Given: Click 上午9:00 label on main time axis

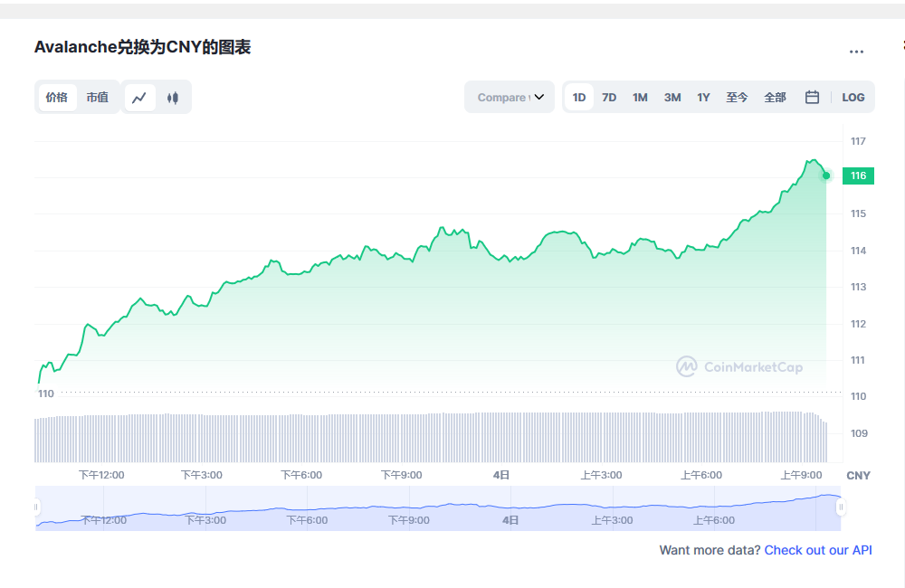Looking at the screenshot, I should click(801, 475).
